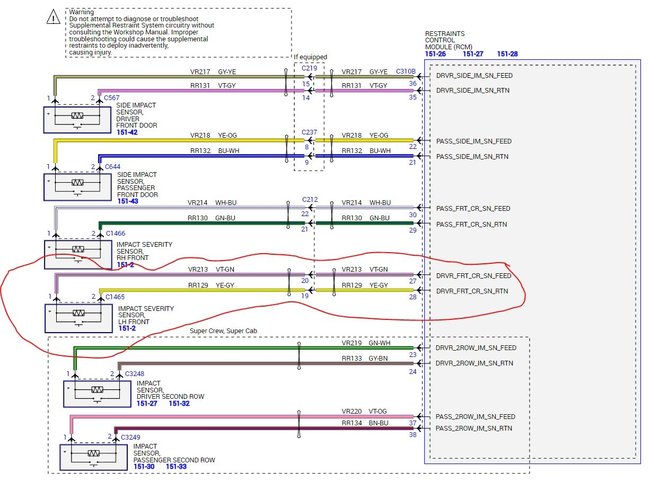Open page link 151-43 under passenger front door

point(128,201)
